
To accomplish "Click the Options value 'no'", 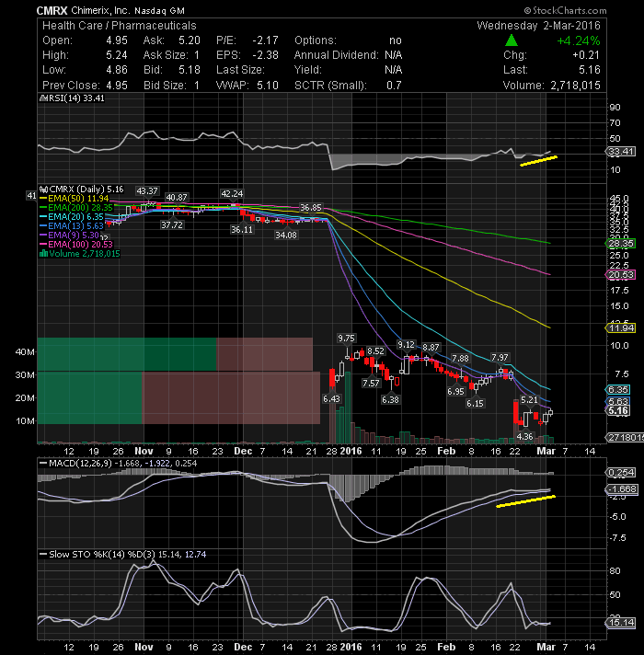I will coord(395,40).
